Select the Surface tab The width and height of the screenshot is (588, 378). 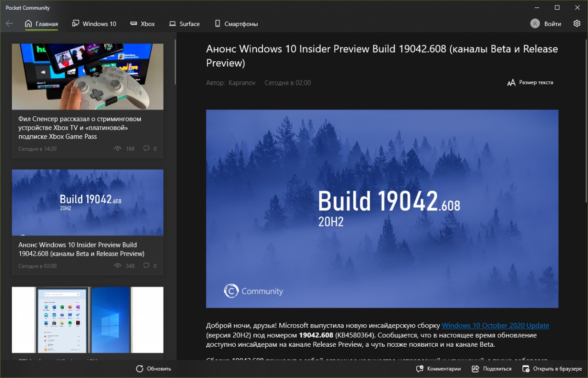[184, 24]
